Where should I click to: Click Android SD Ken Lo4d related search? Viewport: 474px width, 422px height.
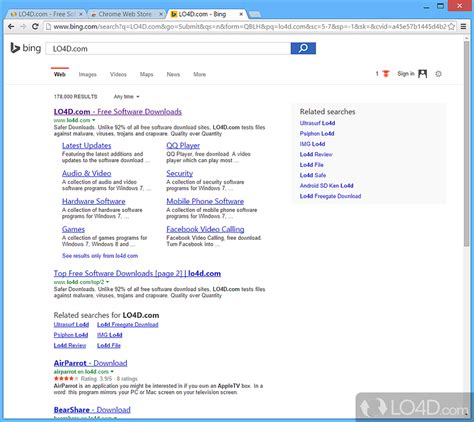coord(327,186)
